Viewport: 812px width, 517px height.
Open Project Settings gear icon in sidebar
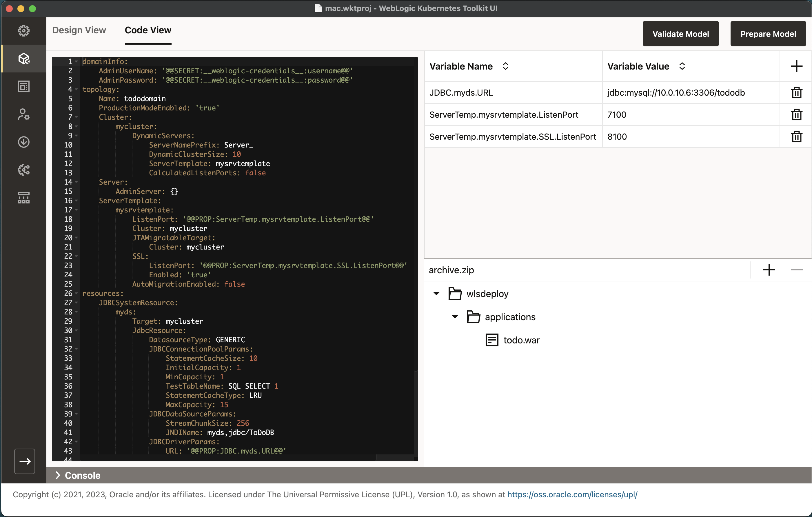click(x=23, y=31)
